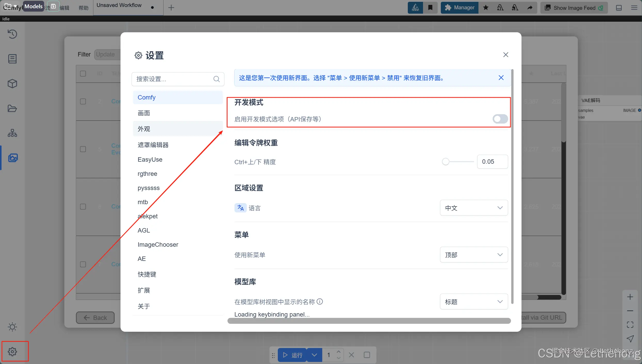This screenshot has width=642, height=364.
Task: Open the node library cube icon
Action: tap(12, 83)
